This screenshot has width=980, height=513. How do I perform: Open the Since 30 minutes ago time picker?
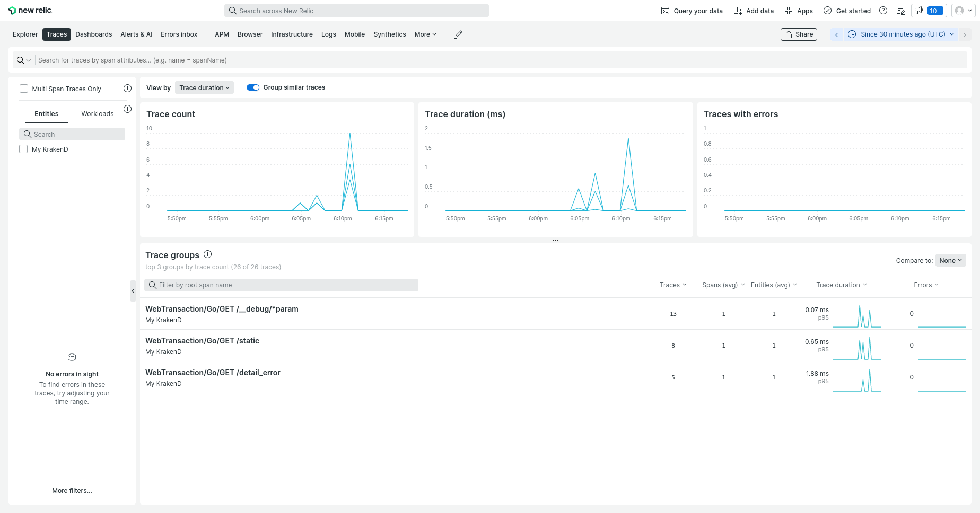coord(901,34)
